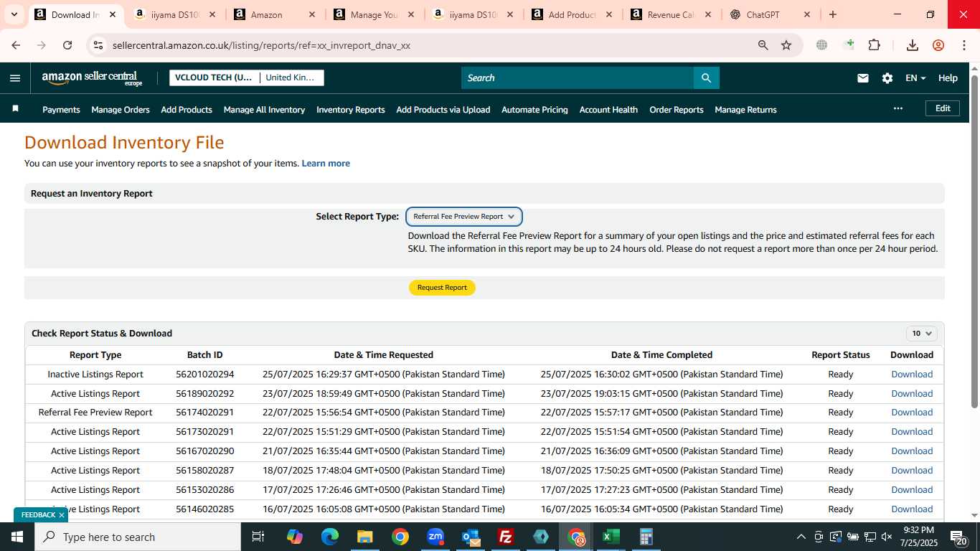This screenshot has width=980, height=551.
Task: Show hidden system tray icons chevron
Action: coord(801,537)
